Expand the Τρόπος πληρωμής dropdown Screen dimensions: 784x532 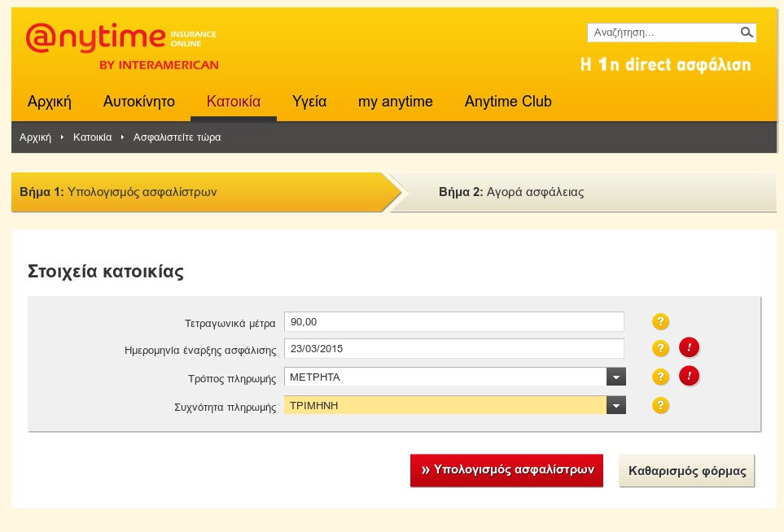pos(616,377)
